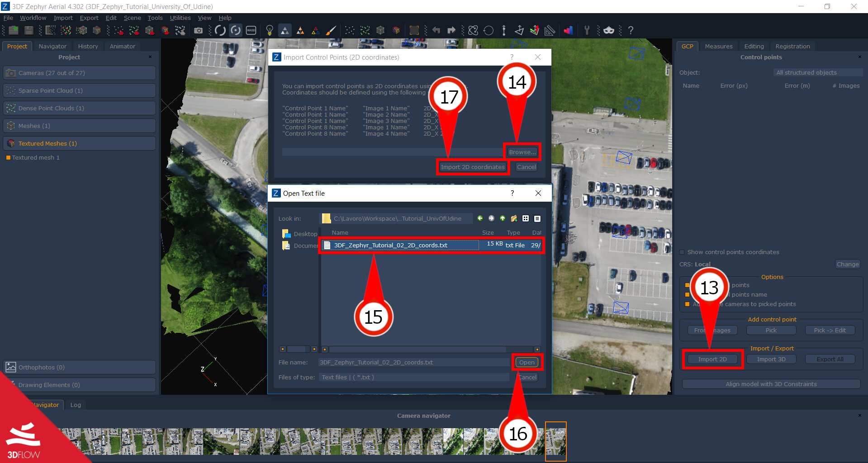The height and width of the screenshot is (463, 868).
Task: Switch to the Navigator tab
Action: coord(52,46)
